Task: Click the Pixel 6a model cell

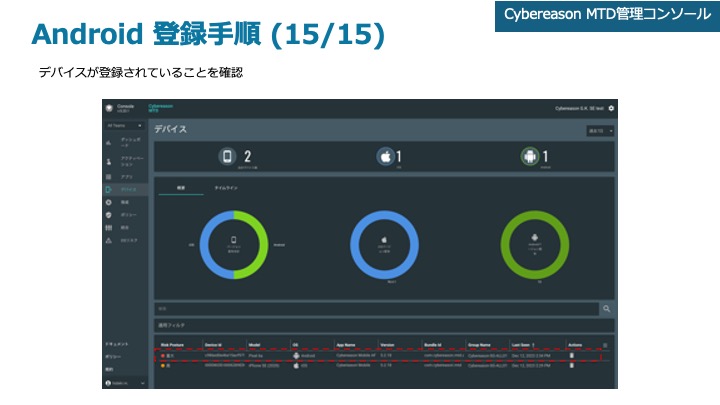Action: (256, 355)
